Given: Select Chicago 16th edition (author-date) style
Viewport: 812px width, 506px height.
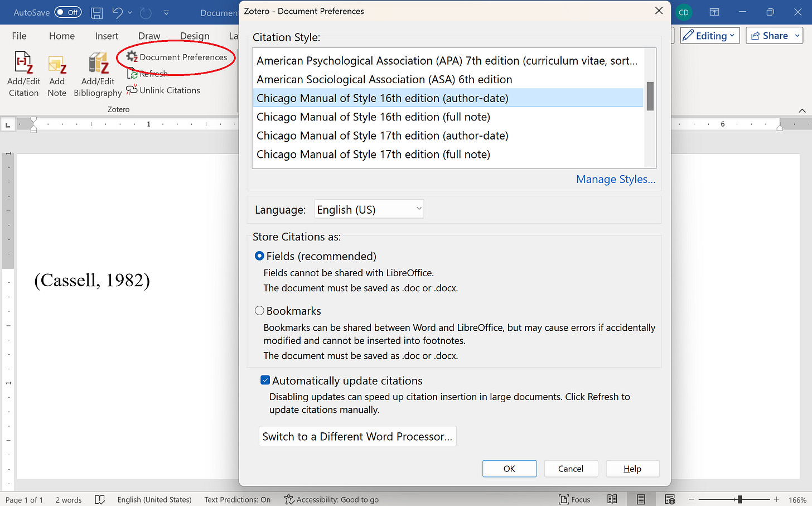Looking at the screenshot, I should click(x=448, y=98).
